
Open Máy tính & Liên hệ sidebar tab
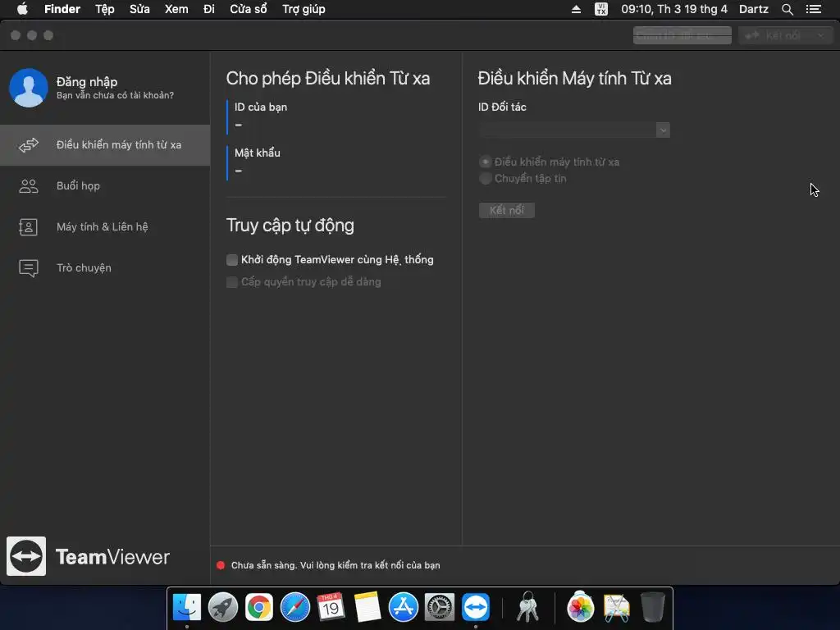pyautogui.click(x=105, y=227)
